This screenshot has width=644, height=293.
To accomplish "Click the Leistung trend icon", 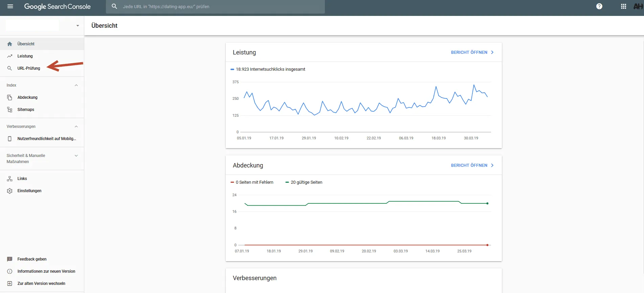I will 10,56.
